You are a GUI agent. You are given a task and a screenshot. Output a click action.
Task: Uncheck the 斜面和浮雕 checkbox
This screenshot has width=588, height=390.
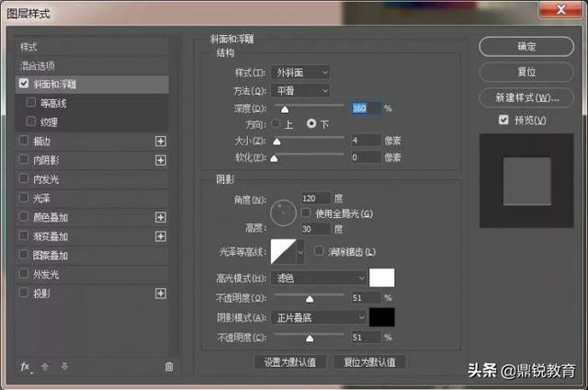tap(24, 84)
